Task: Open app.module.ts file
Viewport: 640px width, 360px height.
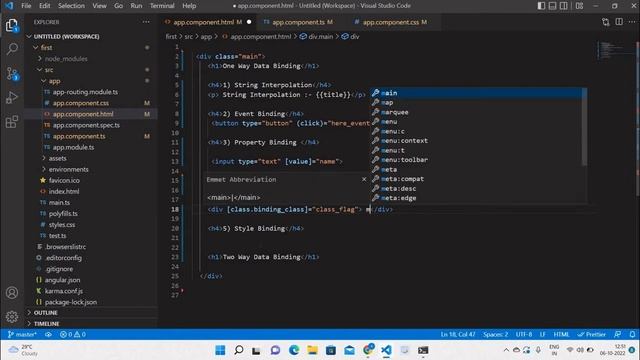Action: (x=73, y=147)
